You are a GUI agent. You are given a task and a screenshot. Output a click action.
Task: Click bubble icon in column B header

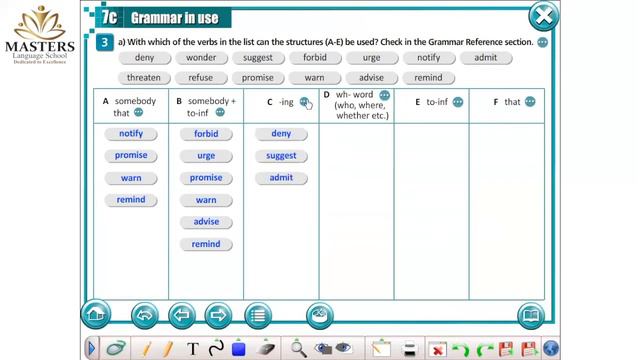(220, 112)
